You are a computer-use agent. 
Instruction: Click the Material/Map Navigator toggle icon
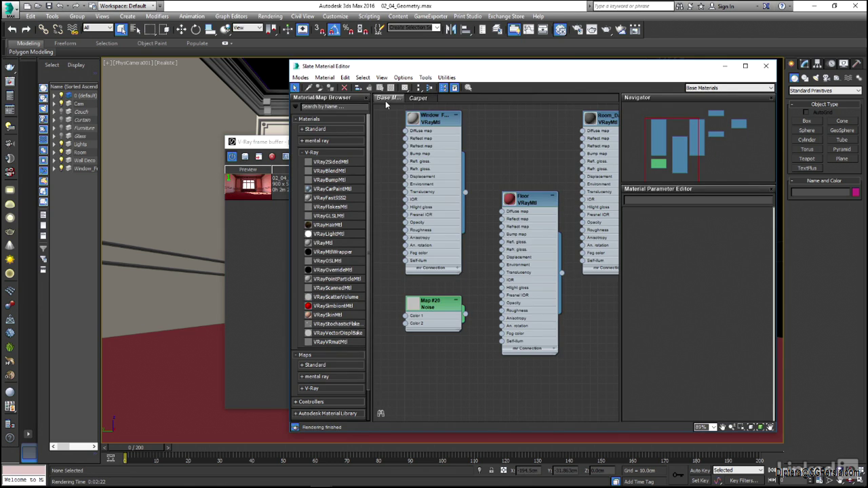pos(443,87)
